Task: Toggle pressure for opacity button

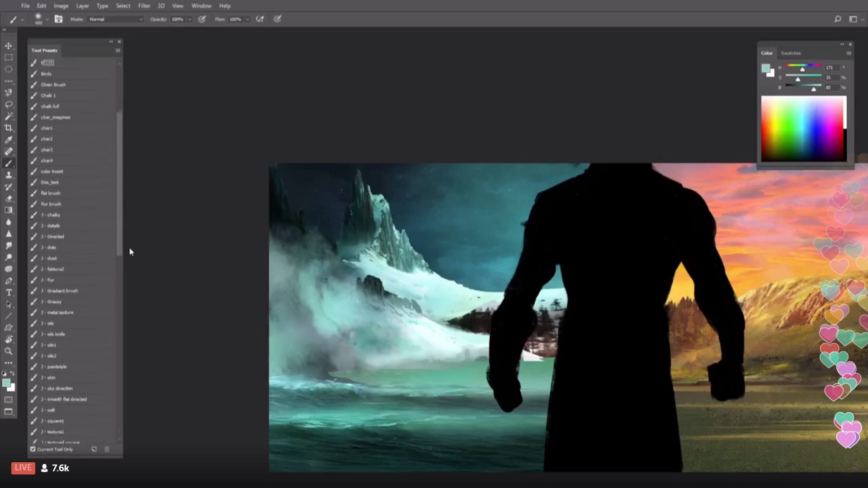Action: [x=202, y=19]
